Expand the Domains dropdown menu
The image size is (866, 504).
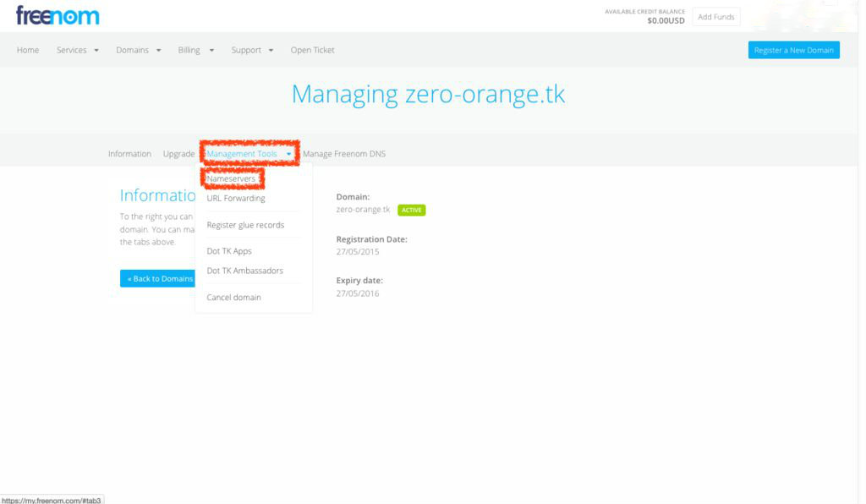(x=138, y=50)
